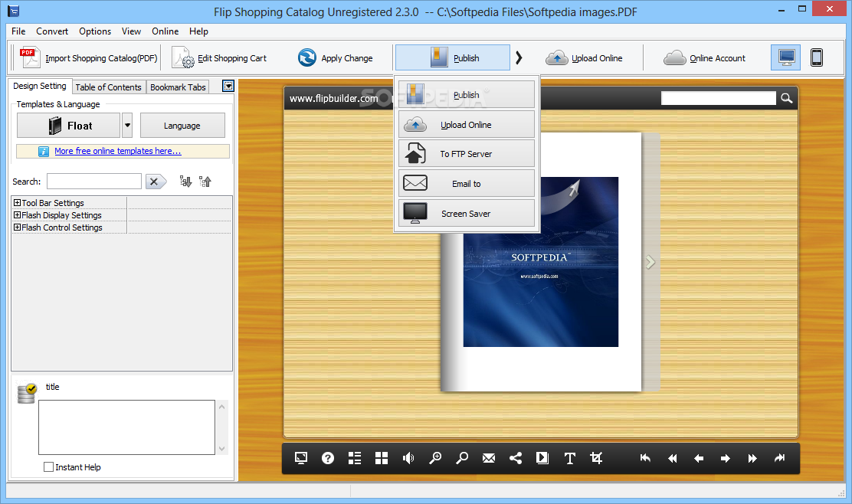
Task: Click the email envelope icon in bottom toolbar
Action: [489, 458]
